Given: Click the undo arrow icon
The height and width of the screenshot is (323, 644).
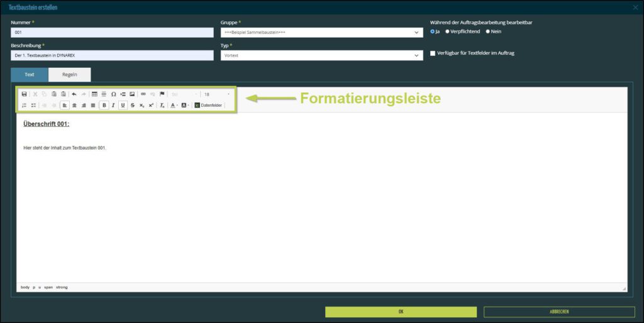Looking at the screenshot, I should [74, 94].
